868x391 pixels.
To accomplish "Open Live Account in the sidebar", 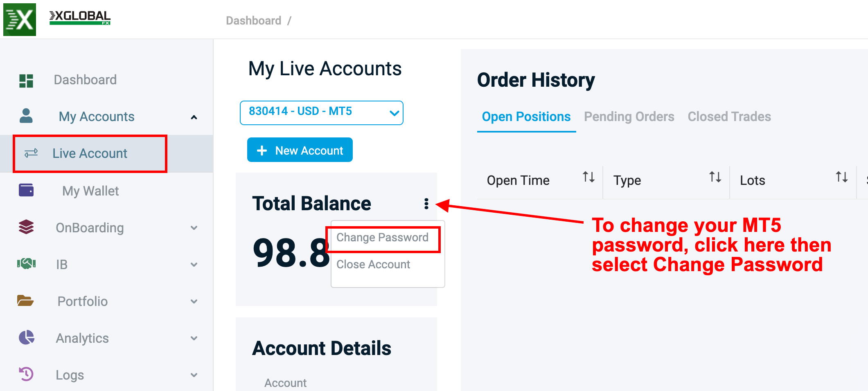I will coord(90,153).
